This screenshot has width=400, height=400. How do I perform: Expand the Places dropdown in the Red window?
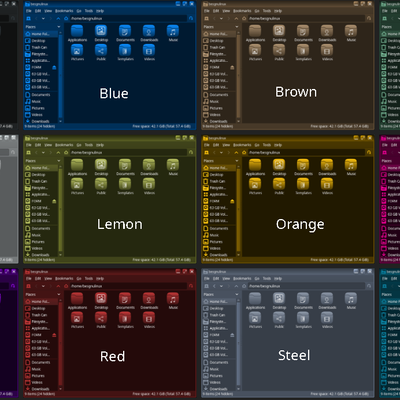[59, 294]
